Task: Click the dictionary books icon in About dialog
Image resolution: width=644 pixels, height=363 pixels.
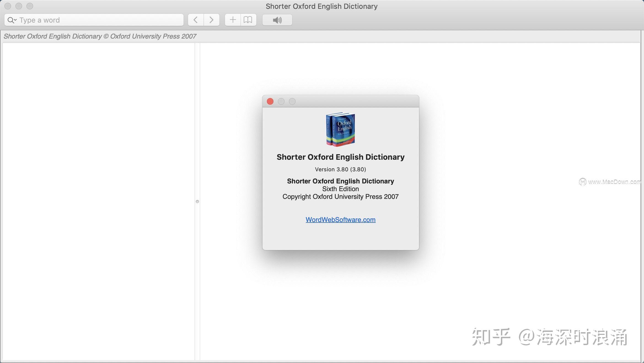Action: [340, 129]
